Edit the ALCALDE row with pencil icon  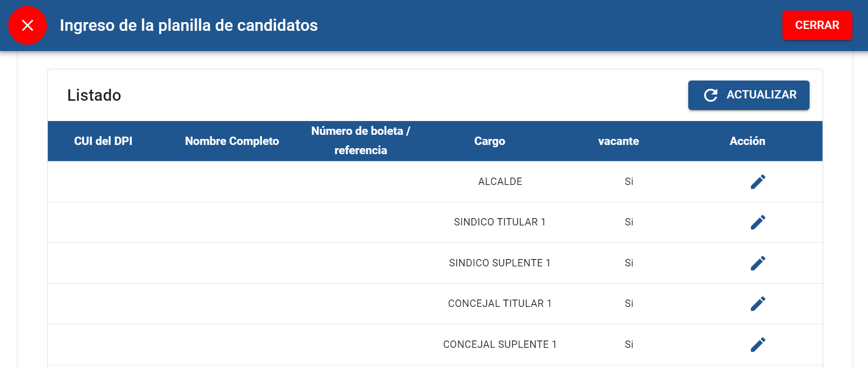point(758,182)
